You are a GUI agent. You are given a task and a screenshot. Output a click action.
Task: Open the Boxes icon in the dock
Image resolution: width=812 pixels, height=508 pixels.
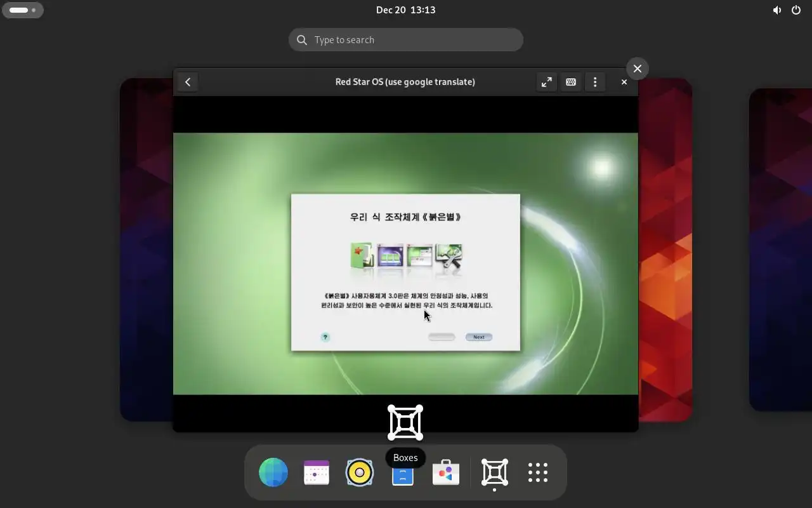point(494,472)
